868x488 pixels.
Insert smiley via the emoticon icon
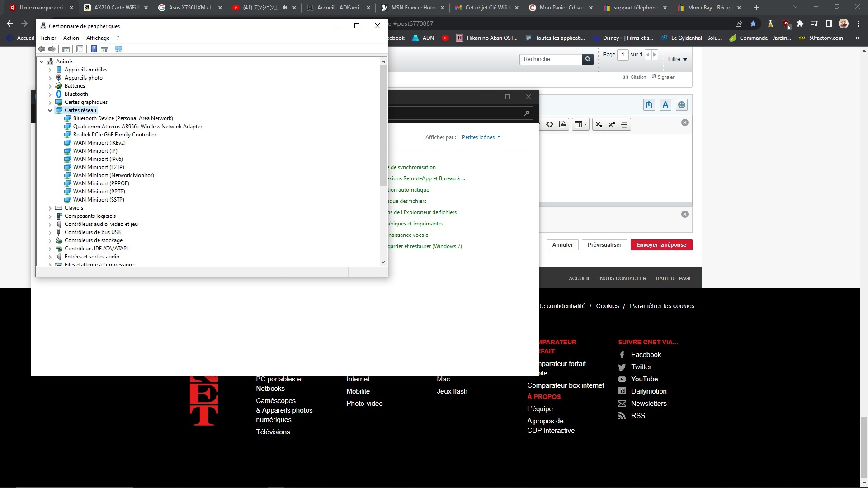click(682, 105)
